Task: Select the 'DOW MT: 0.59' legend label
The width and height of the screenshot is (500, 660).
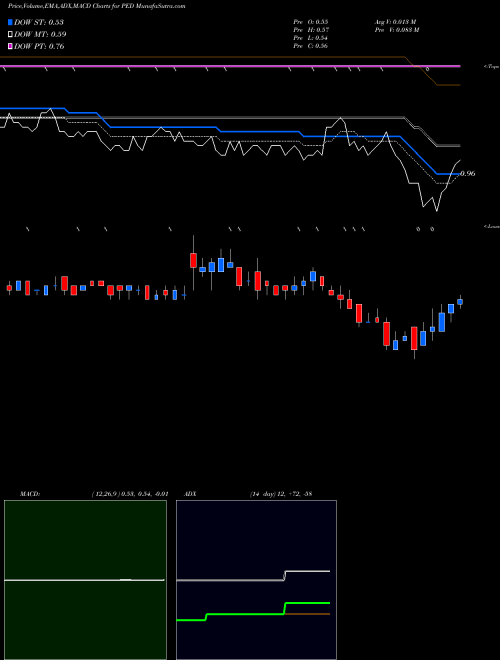Action: [x=40, y=35]
